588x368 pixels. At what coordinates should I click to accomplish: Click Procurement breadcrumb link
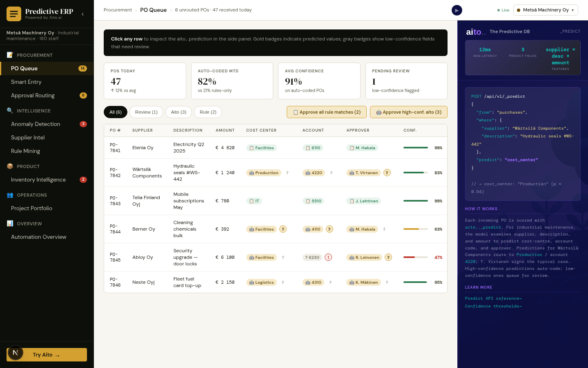[x=118, y=10]
